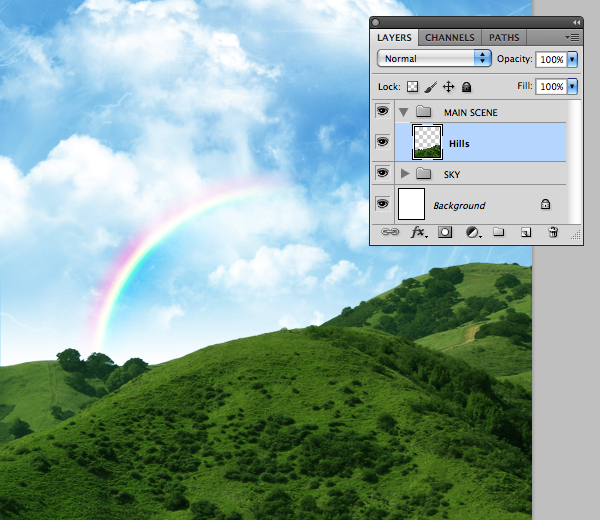600x520 pixels.
Task: Select the MAIN SCENE group name
Action: coord(471,112)
